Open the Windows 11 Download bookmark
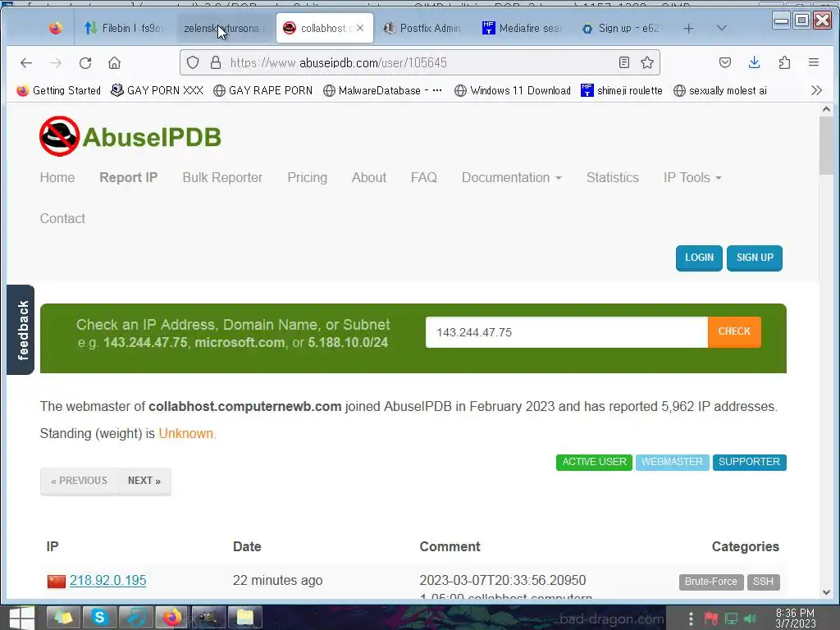This screenshot has height=630, width=840. click(x=513, y=90)
